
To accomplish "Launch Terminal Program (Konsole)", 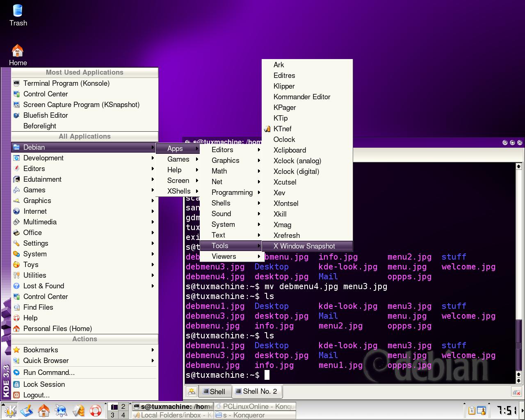I will tap(84, 83).
